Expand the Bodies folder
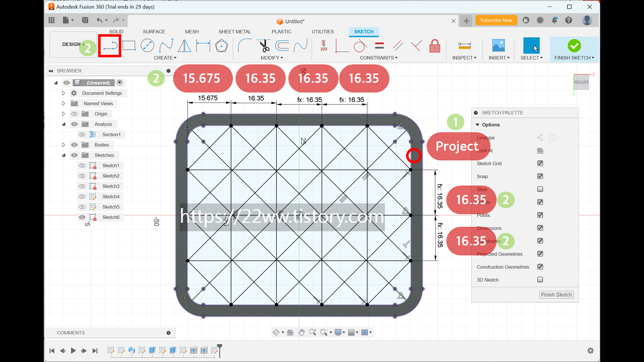Image resolution: width=644 pixels, height=362 pixels. [x=63, y=145]
